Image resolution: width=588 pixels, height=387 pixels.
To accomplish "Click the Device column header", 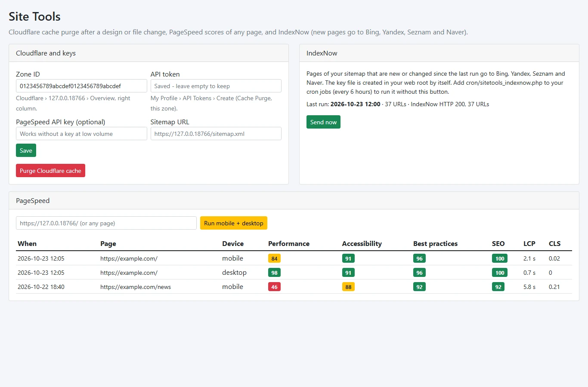I will (x=233, y=243).
